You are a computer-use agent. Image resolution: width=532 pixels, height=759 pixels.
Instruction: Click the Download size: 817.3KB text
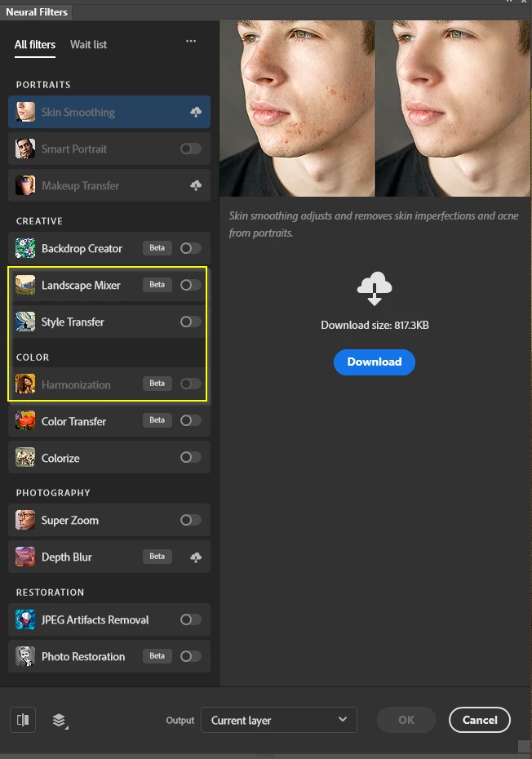[375, 326]
